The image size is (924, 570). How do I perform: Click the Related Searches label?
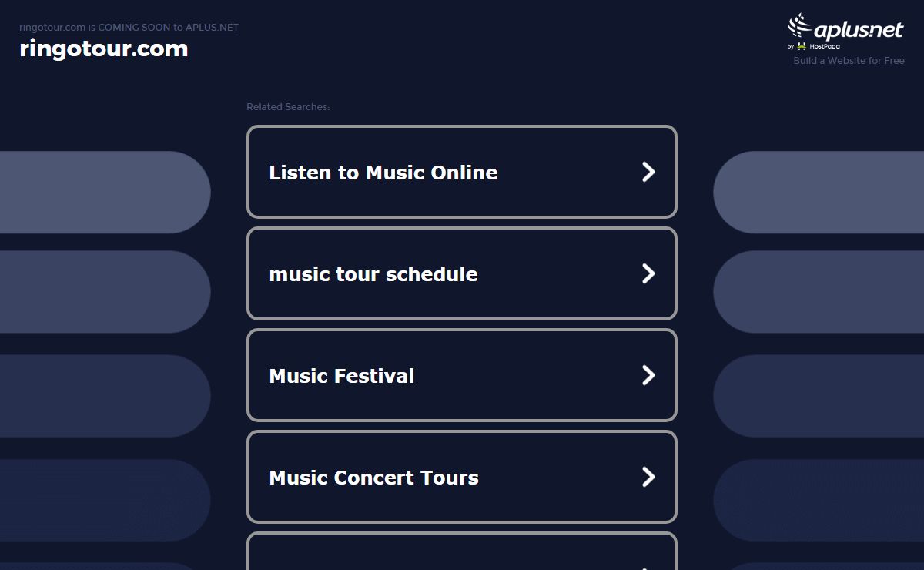(x=288, y=107)
